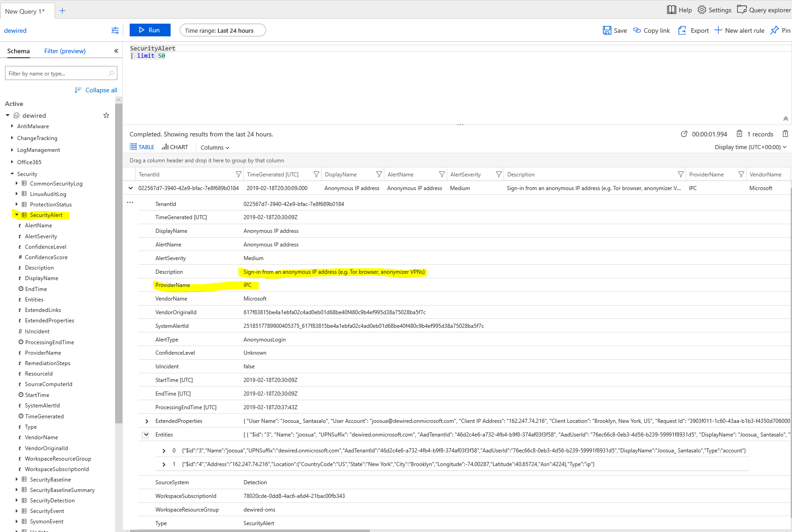The width and height of the screenshot is (792, 532).
Task: Open workspace settings sliders icon
Action: click(115, 30)
